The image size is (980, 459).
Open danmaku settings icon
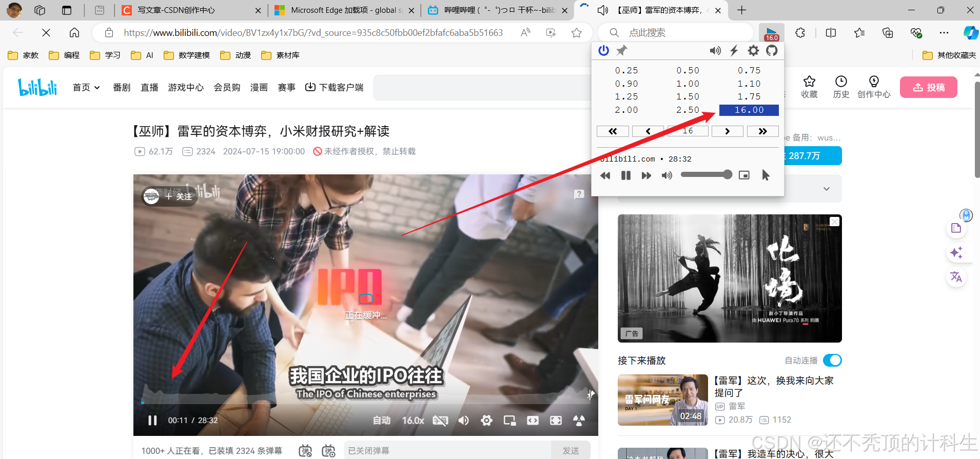[x=328, y=451]
